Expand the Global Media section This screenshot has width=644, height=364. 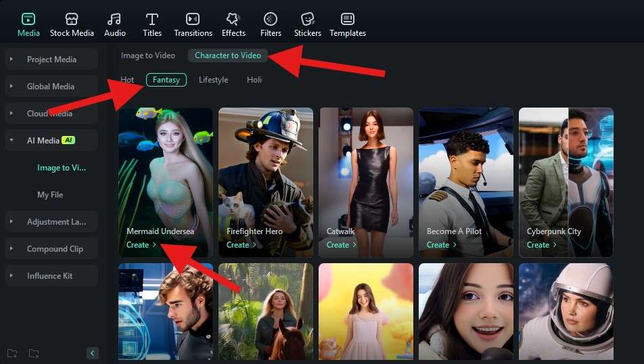(11, 87)
